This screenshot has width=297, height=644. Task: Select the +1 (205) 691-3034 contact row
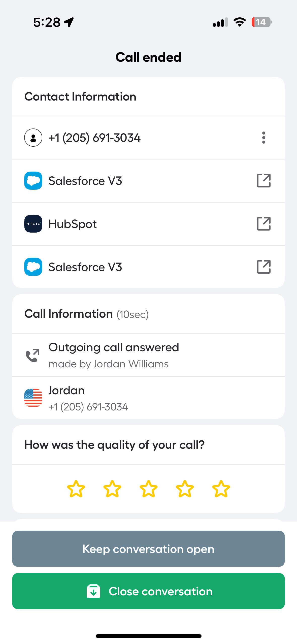click(148, 138)
